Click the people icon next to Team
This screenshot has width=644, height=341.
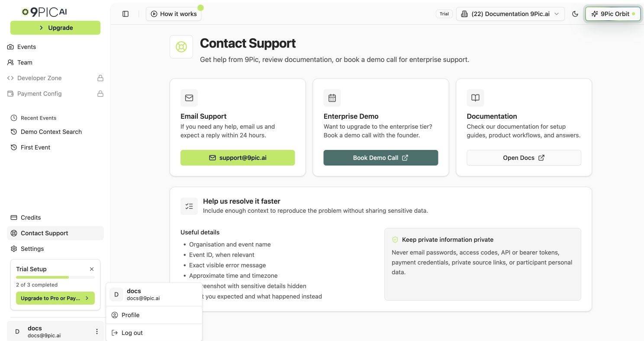pos(10,62)
